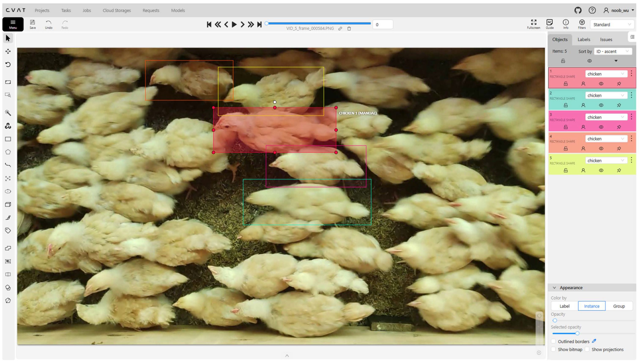Click the rotate image tool

[8, 64]
